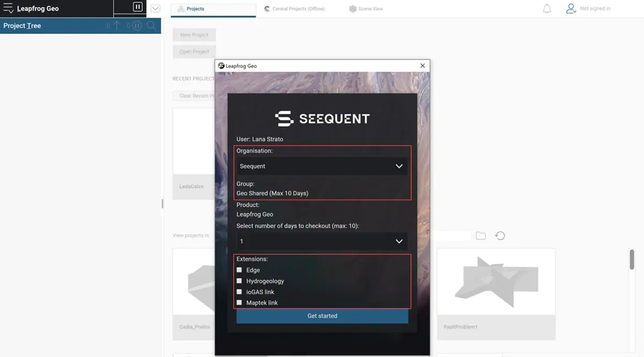Open the notifications bell
The height and width of the screenshot is (357, 644).
(x=547, y=9)
